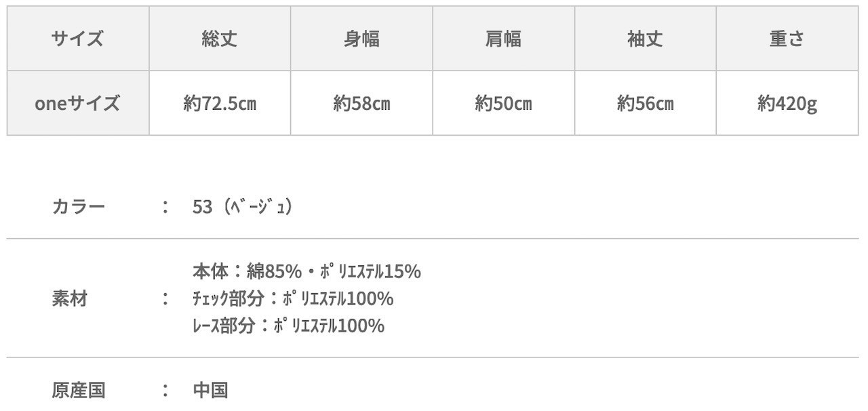Click the カラー label

pos(79,207)
